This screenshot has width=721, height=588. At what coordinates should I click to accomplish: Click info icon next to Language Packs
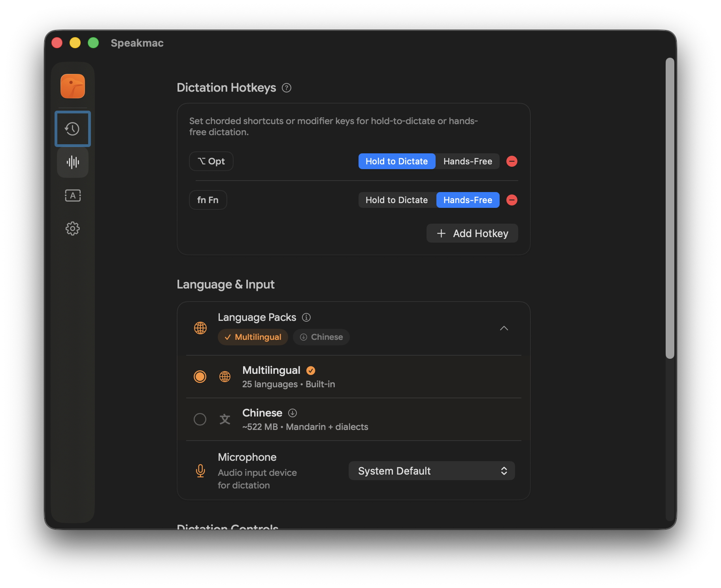click(306, 317)
